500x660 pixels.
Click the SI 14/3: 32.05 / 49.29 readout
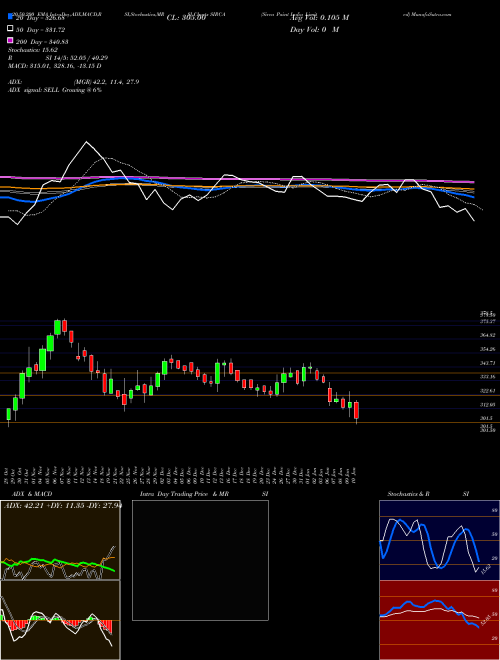(x=77, y=58)
